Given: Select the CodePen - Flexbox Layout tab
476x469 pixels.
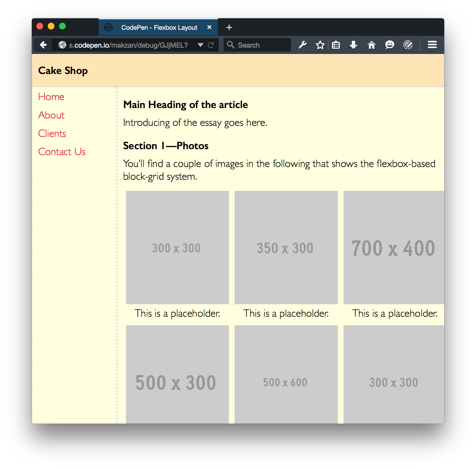Looking at the screenshot, I should (x=159, y=28).
